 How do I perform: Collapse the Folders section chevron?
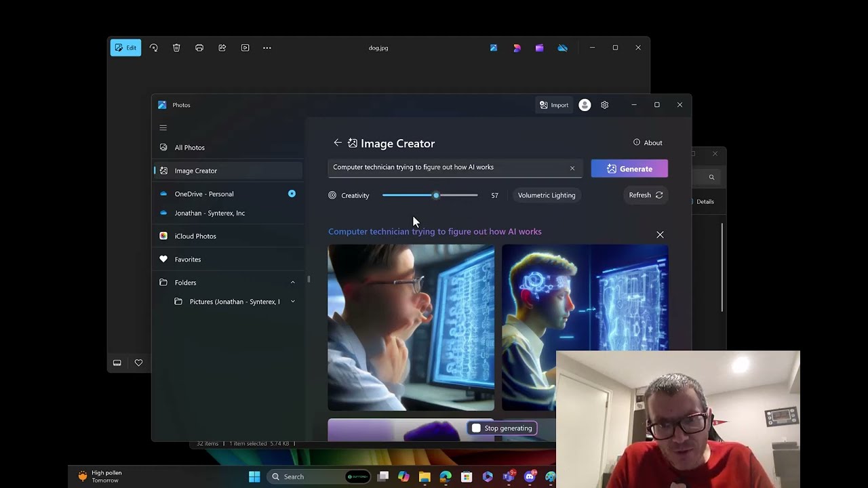pos(293,283)
